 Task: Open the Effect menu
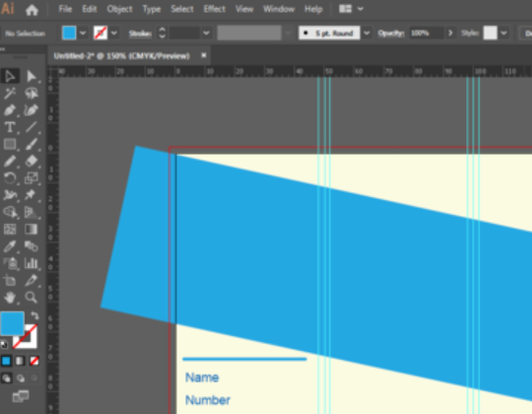[215, 9]
